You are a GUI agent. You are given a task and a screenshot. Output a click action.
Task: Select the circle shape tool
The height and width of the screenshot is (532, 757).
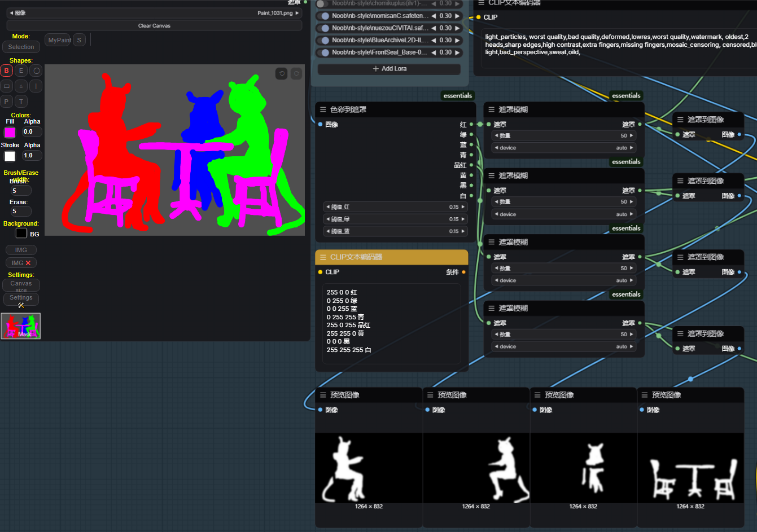[x=36, y=71]
